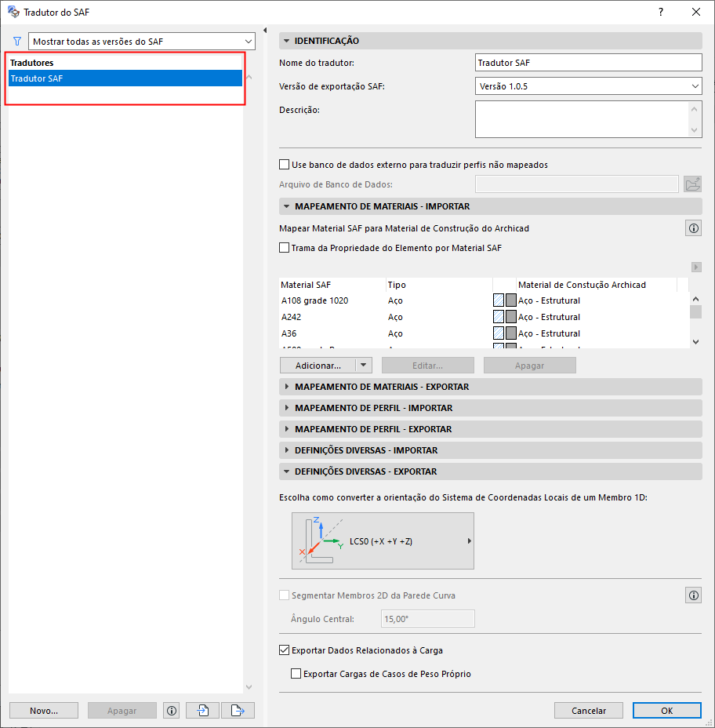
Task: Expand MAPEAMENTO DE PERFIL - IMPORTAR section
Action: tap(287, 408)
